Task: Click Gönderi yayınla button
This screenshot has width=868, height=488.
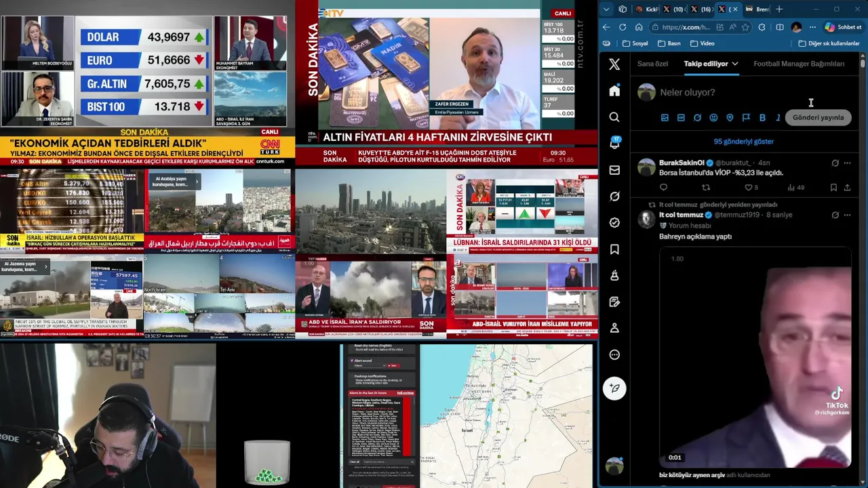Action: pyautogui.click(x=818, y=117)
